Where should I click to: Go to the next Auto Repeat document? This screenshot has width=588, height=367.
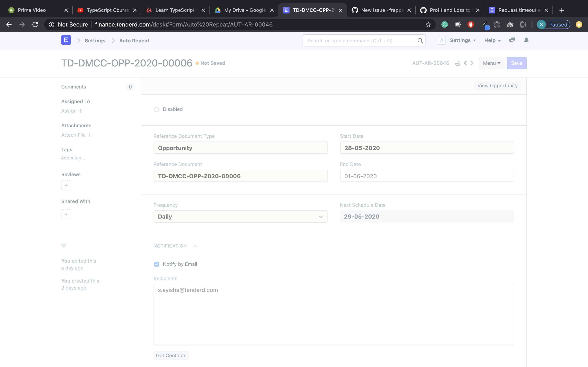(x=472, y=63)
